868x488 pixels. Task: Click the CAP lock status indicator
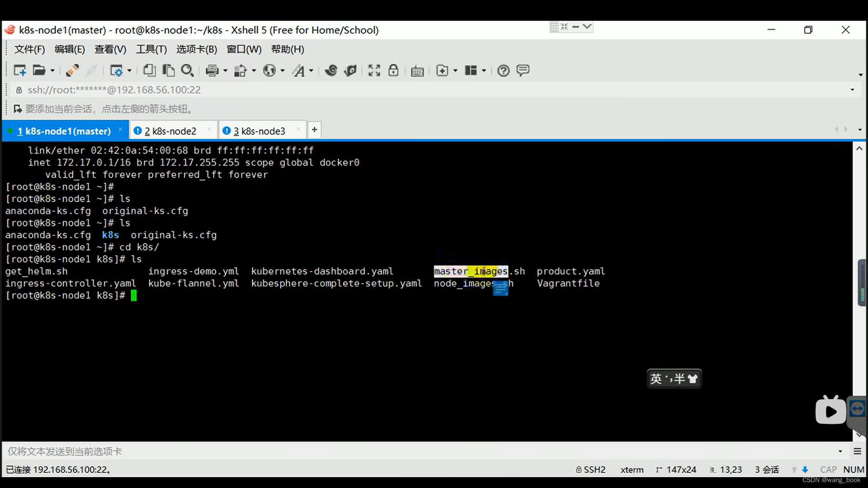828,469
